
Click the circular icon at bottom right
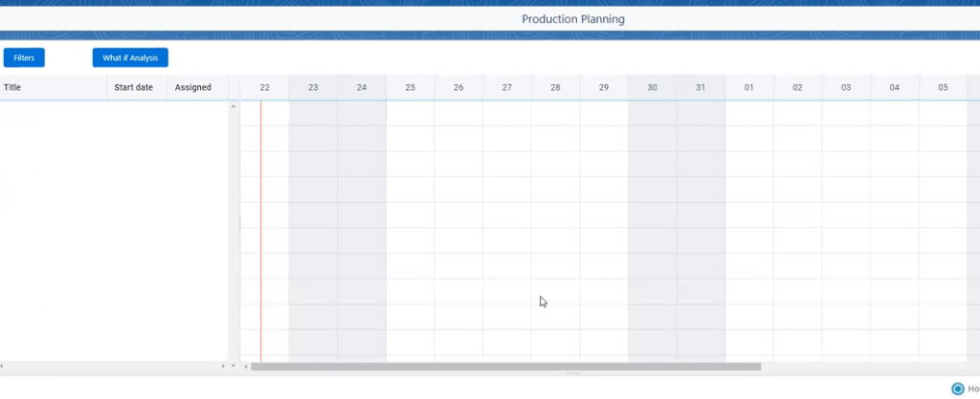click(957, 389)
